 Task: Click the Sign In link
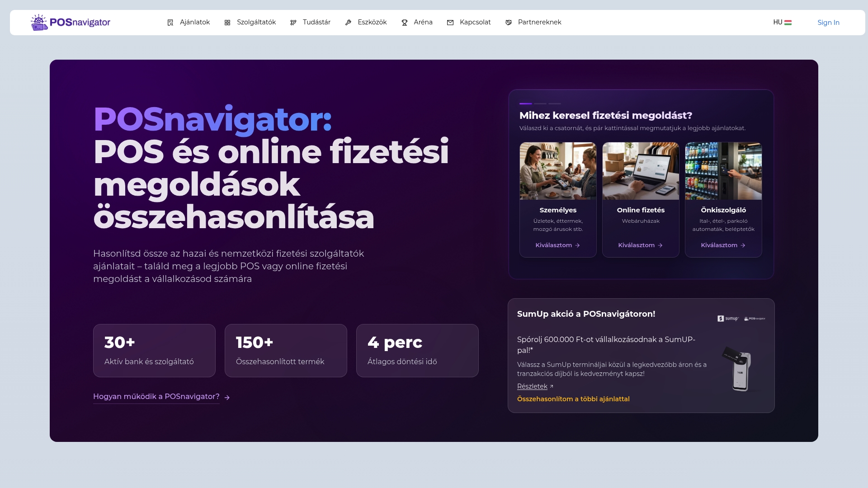pyautogui.click(x=828, y=23)
